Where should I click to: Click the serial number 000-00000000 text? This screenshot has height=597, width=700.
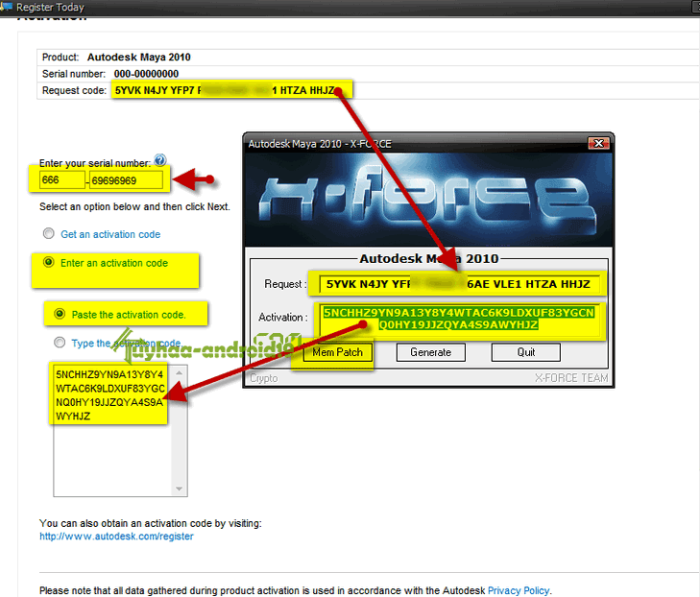[146, 74]
